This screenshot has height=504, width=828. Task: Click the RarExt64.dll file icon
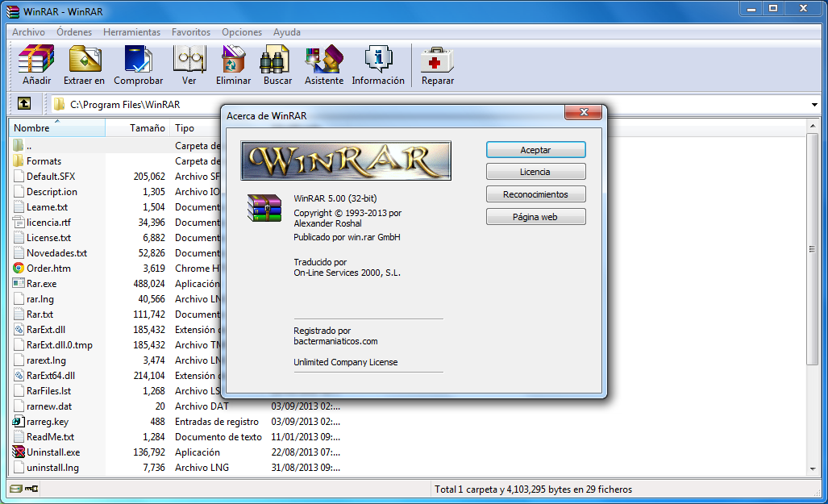click(x=19, y=375)
